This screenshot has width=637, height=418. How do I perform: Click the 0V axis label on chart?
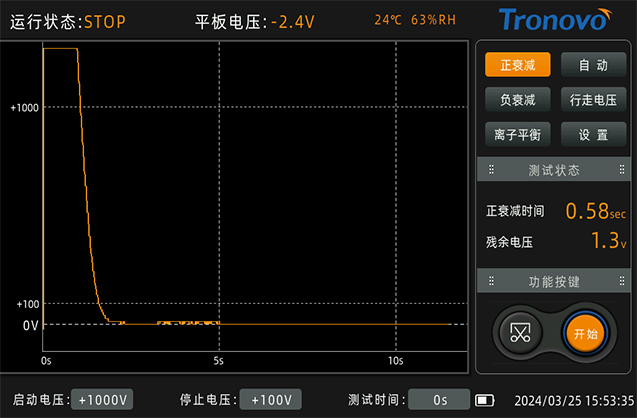(30, 325)
